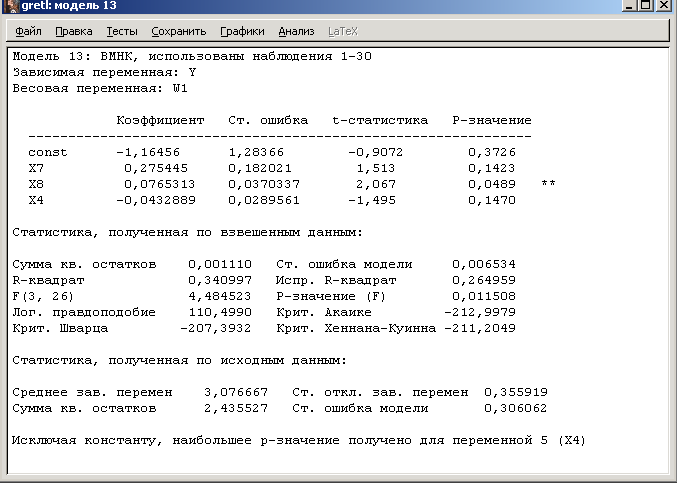Click const coefficient -1,16456

(148, 152)
